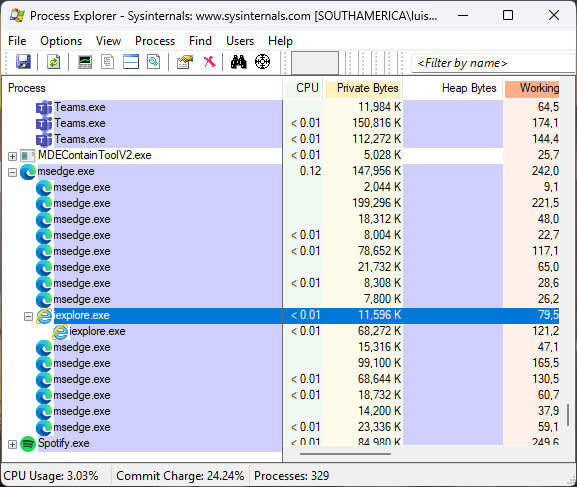Image resolution: width=577 pixels, height=487 pixels.
Task: Collapse the parent msedge.exe tree node
Action: [x=13, y=172]
